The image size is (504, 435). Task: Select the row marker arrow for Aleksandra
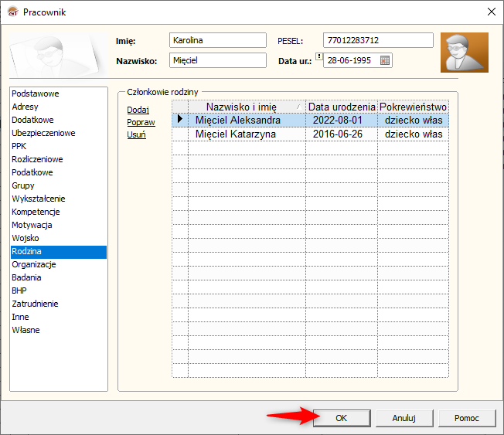click(x=180, y=120)
